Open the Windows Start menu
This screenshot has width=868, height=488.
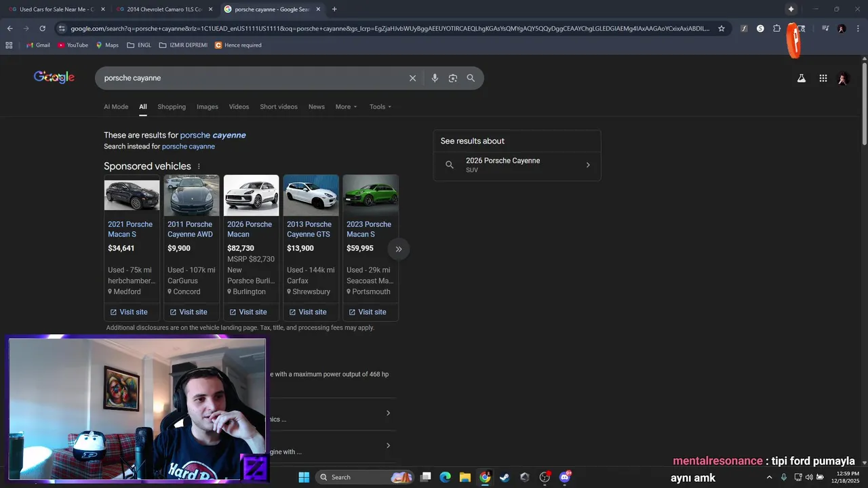[x=303, y=477]
